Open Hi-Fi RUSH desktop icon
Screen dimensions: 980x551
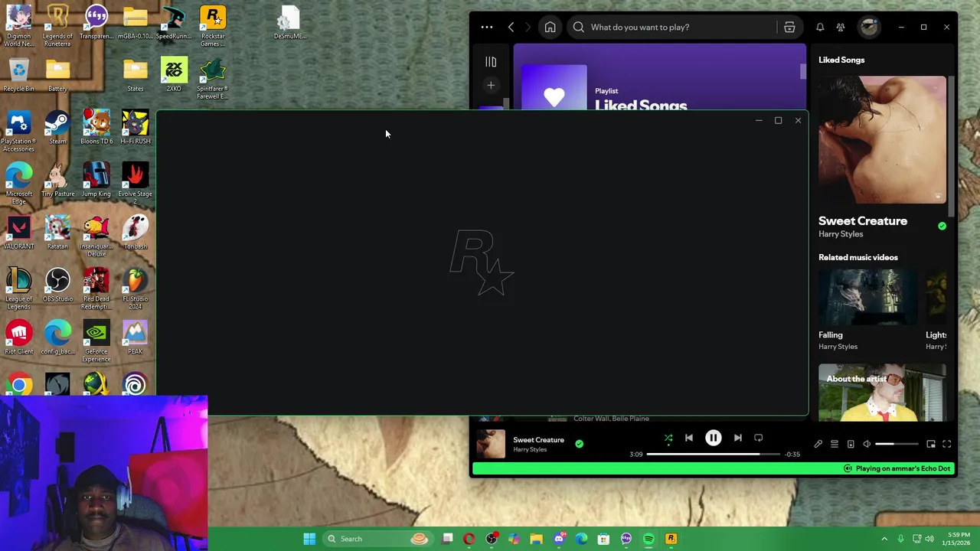(x=135, y=127)
